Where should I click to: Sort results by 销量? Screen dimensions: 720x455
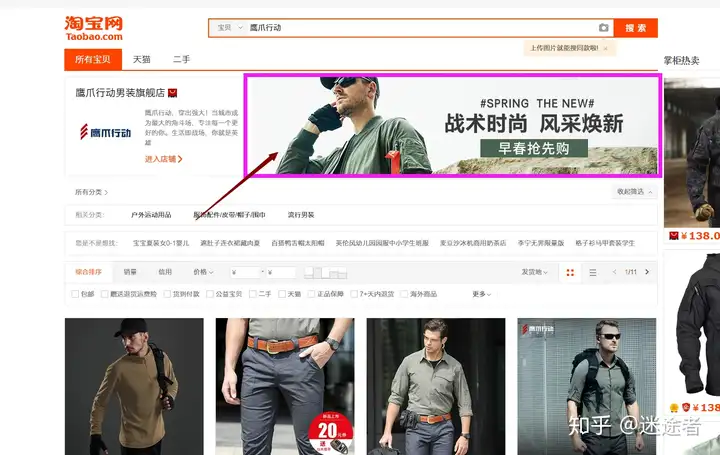(130, 272)
